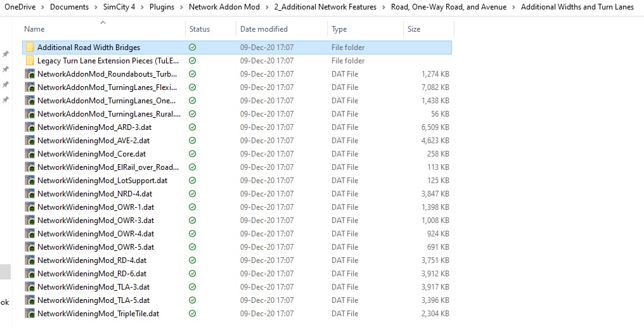Click the NetworkWideningMod_RD-4.dat file icon

30,260
